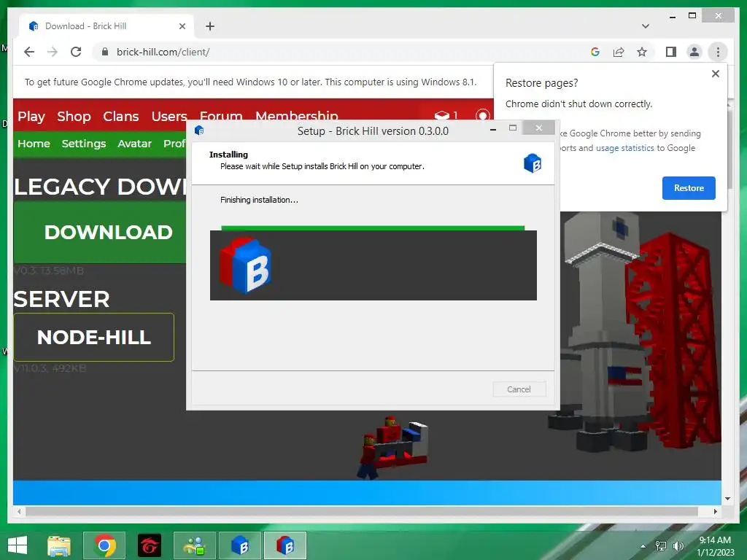This screenshot has width=747, height=560.
Task: Cancel the Brick Hill setup
Action: (x=519, y=389)
